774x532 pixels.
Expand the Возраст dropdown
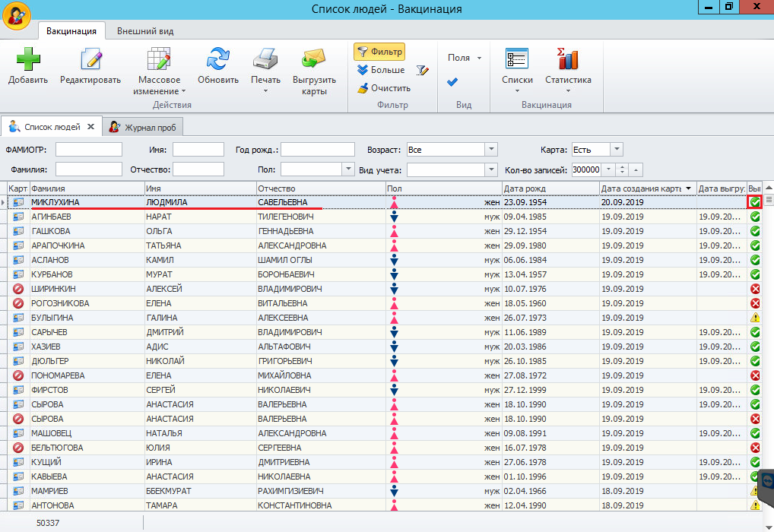pyautogui.click(x=491, y=150)
